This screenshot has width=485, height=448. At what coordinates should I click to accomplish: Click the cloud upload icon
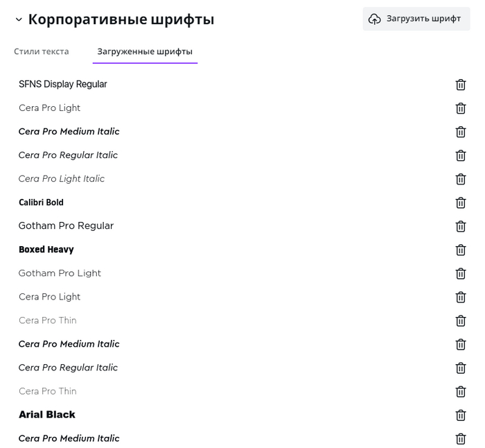coord(375,19)
